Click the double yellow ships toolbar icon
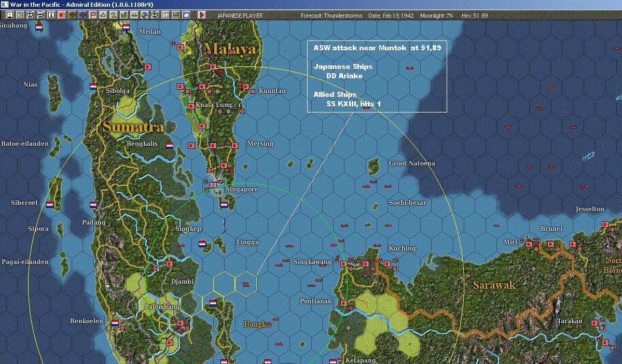This screenshot has height=364, width=622. (x=114, y=15)
